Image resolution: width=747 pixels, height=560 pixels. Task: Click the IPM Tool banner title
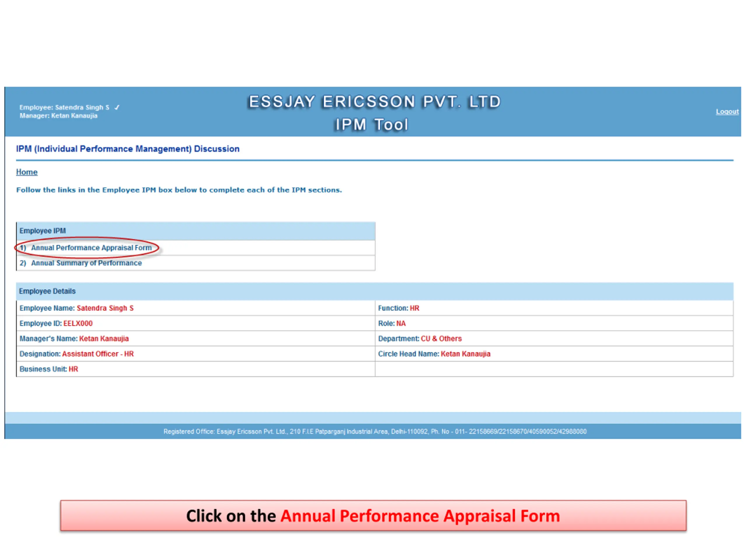click(x=371, y=125)
